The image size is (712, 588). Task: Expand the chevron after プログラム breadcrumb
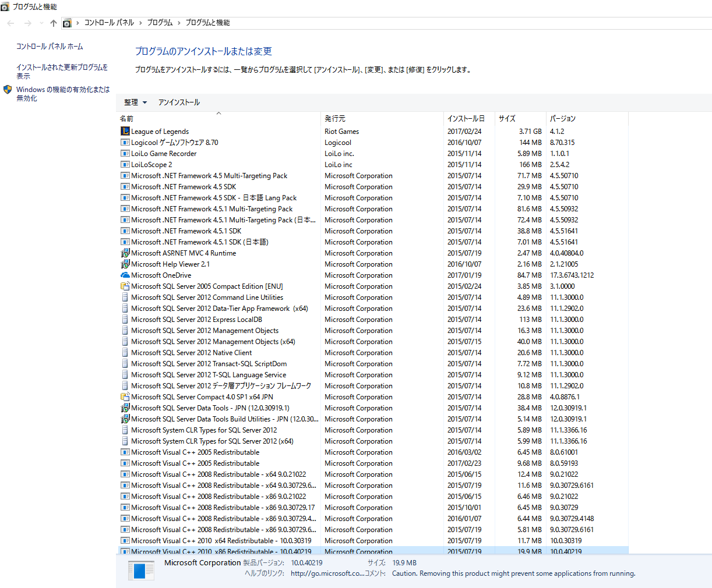[179, 23]
